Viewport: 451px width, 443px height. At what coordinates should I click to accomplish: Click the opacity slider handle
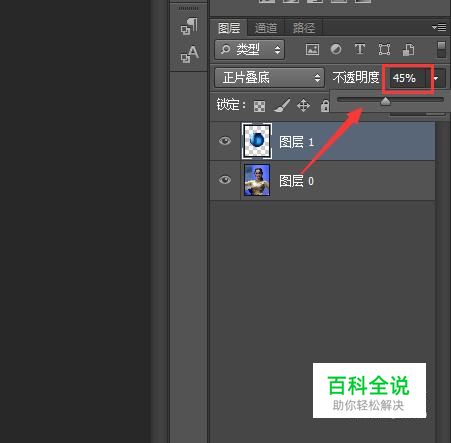point(385,101)
